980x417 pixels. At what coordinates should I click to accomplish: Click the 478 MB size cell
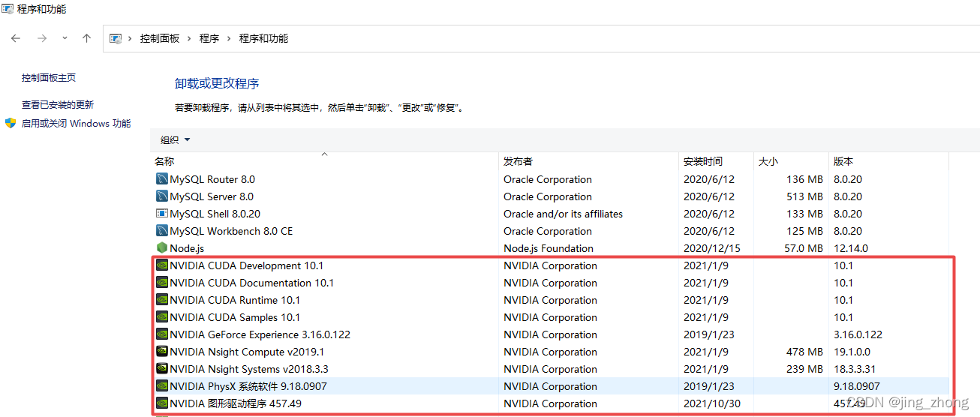(804, 352)
